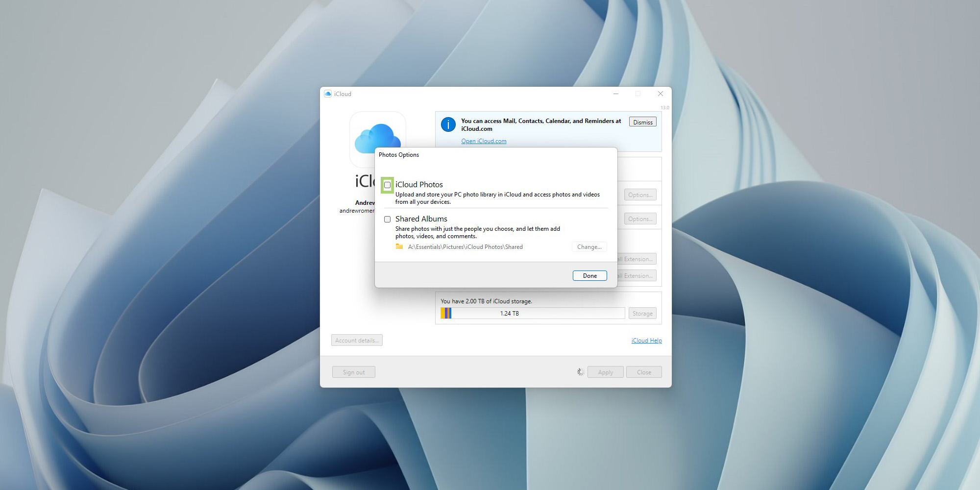Click the Storage button
Screen dimensions: 980x490
(642, 314)
